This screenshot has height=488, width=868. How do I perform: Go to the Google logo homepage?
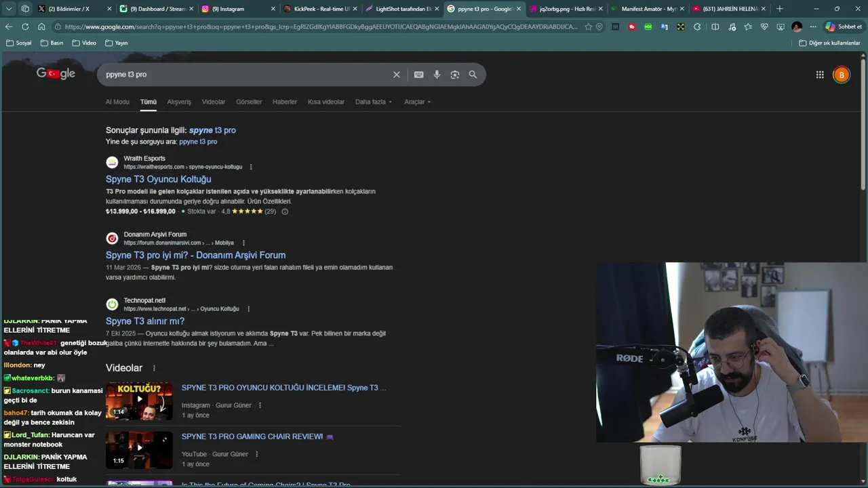coord(56,73)
